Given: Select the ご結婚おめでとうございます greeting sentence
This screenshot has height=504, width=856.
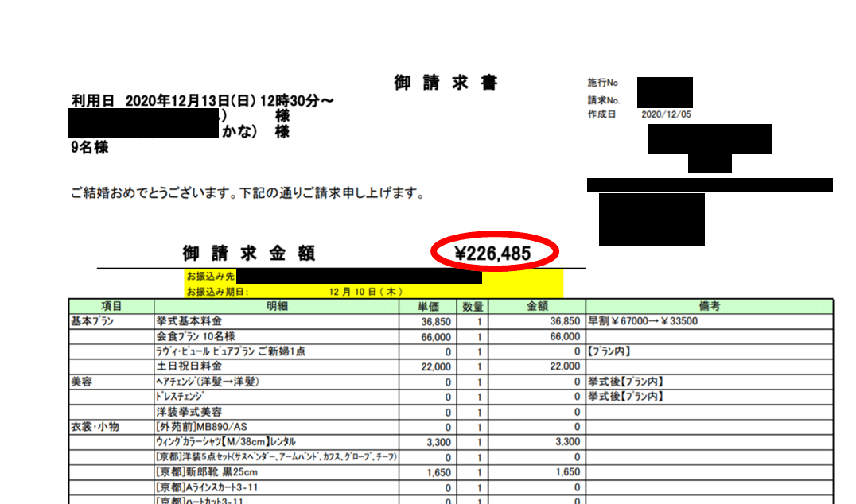Looking at the screenshot, I should click(x=248, y=193).
